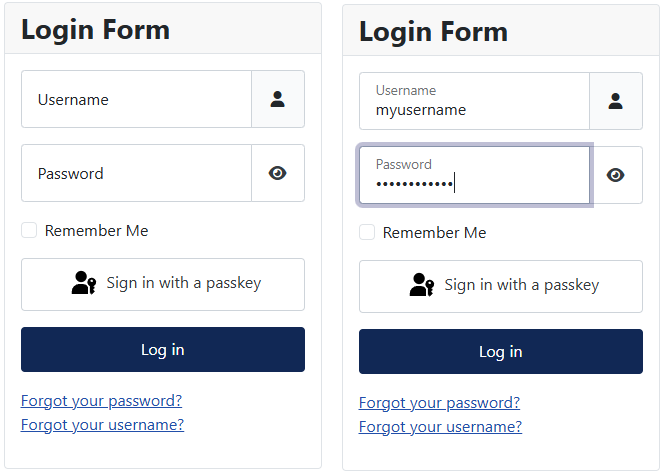This screenshot has width=665, height=476.
Task: Submit the filled form with Log in
Action: [x=501, y=351]
